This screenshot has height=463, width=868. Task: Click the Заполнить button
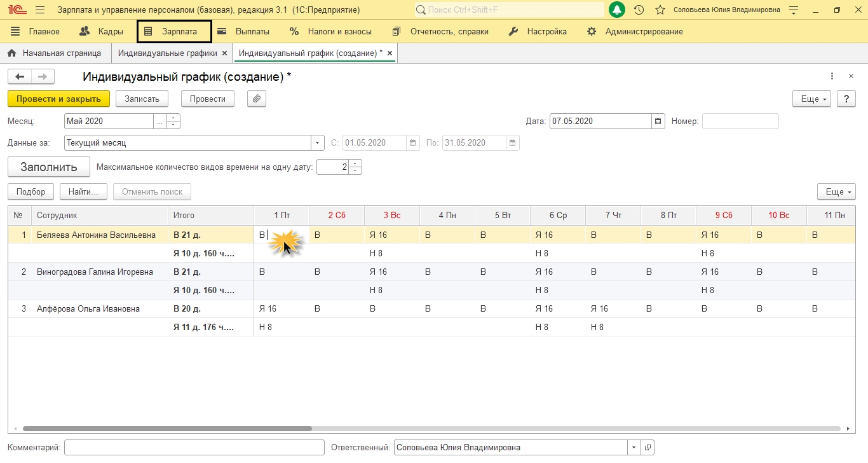[x=49, y=167]
